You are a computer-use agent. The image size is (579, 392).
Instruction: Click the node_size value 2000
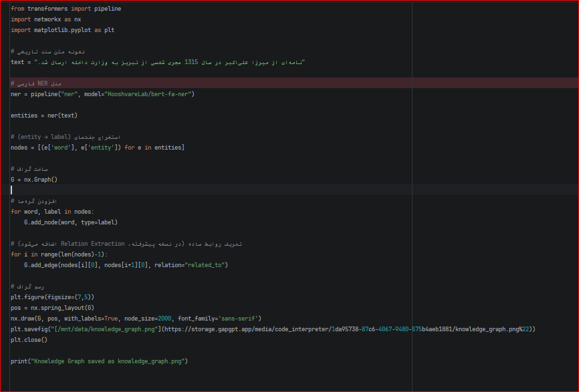[x=164, y=319]
